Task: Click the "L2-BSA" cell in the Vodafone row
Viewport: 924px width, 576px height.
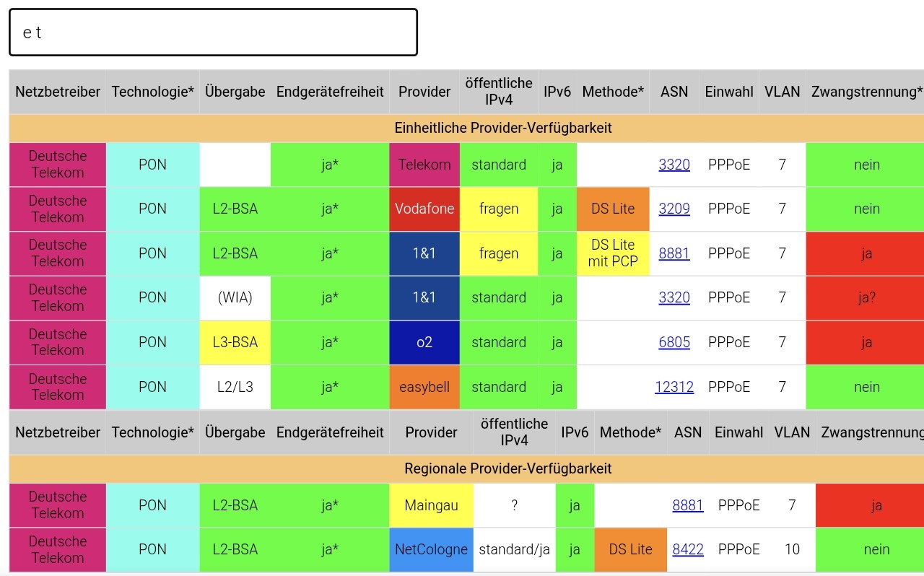Action: coord(235,209)
